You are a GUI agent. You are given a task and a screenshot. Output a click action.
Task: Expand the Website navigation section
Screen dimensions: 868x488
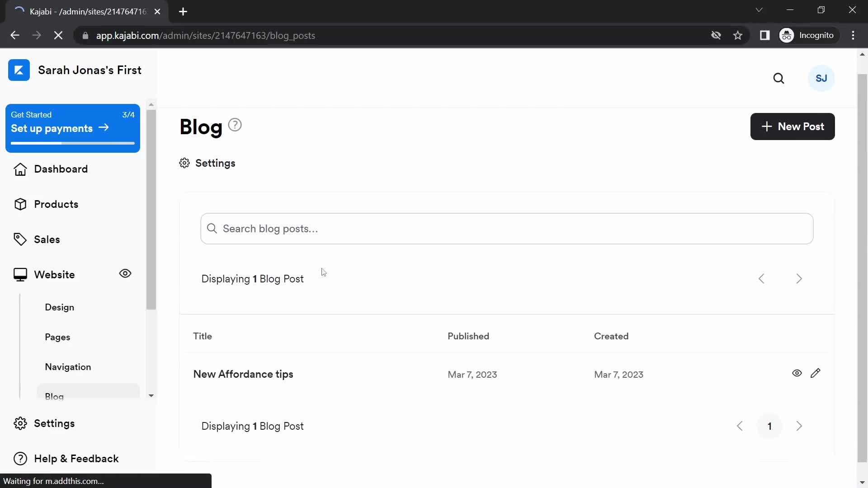(x=54, y=275)
